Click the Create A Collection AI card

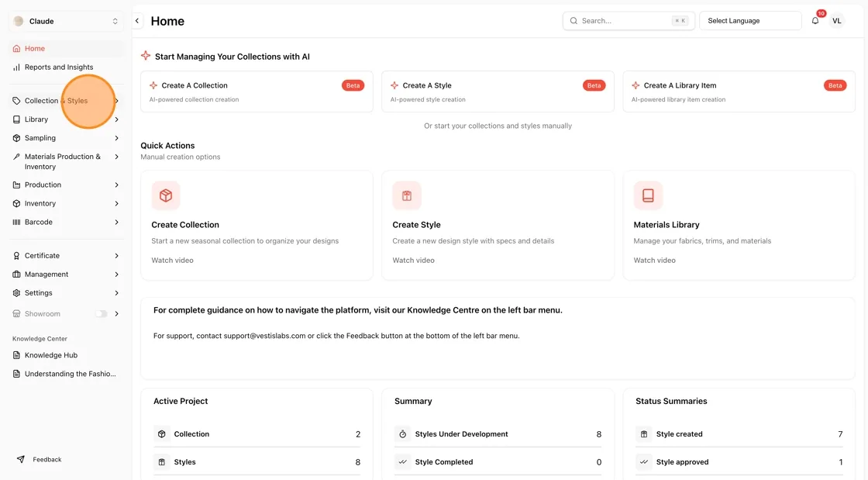pos(257,92)
